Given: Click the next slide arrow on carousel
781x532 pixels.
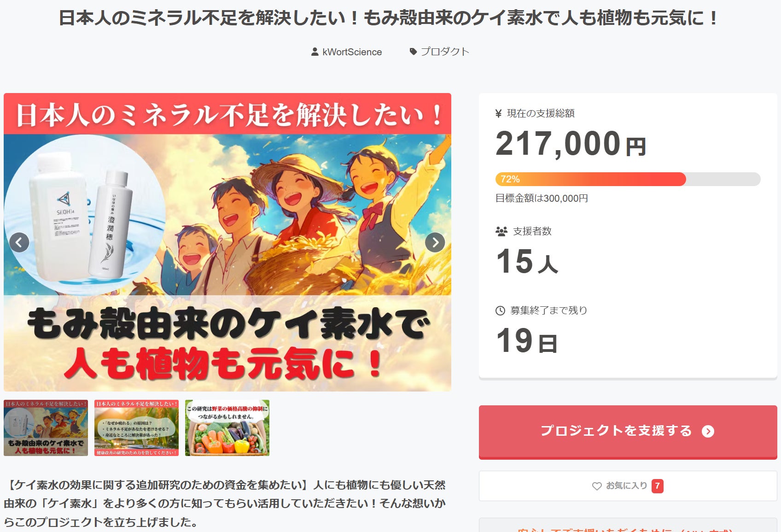Looking at the screenshot, I should [435, 242].
